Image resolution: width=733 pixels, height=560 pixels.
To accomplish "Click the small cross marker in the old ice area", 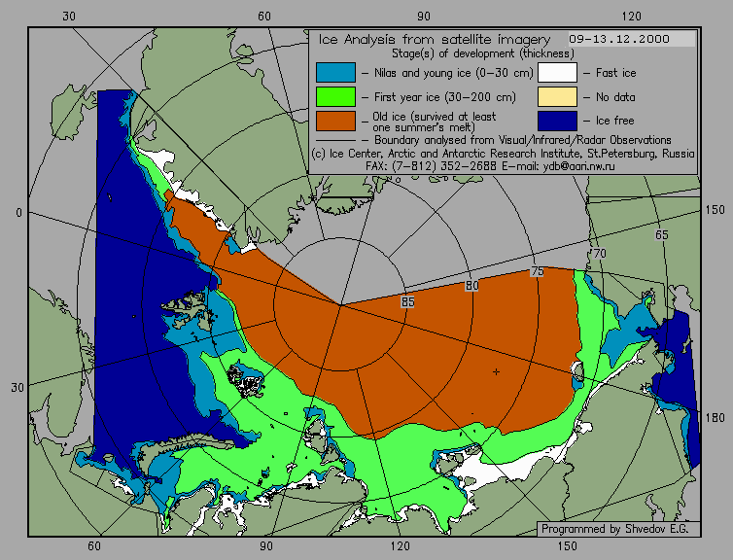I will [x=496, y=371].
